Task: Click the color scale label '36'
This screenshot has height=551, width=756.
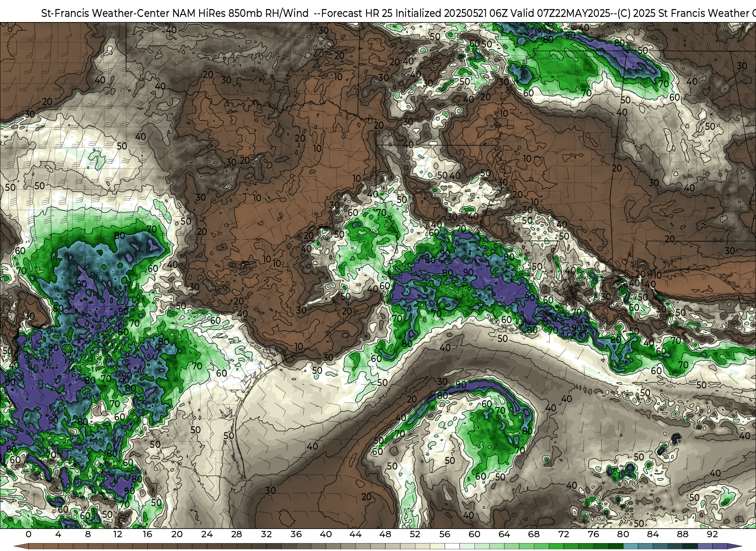Action: click(x=296, y=534)
